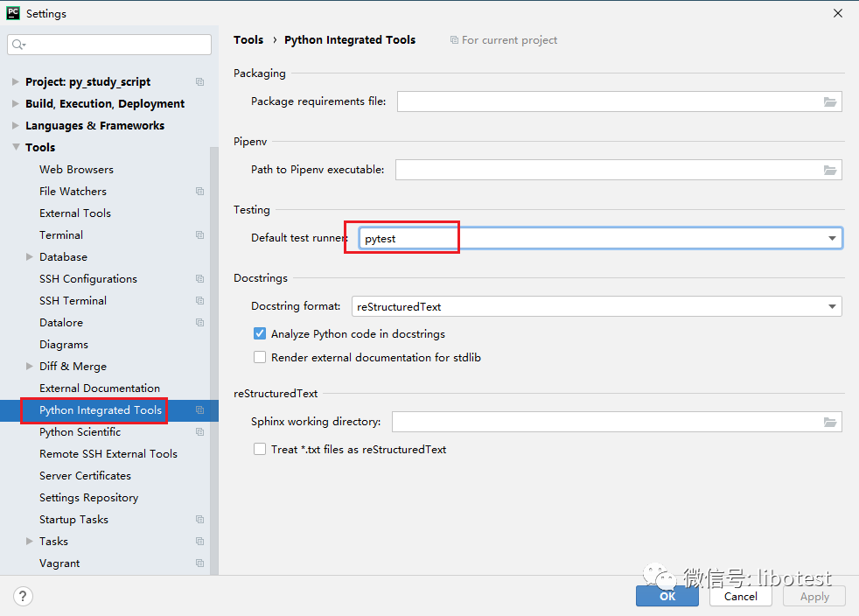This screenshot has height=616, width=859.
Task: Expand the Database tree node
Action: coord(30,257)
